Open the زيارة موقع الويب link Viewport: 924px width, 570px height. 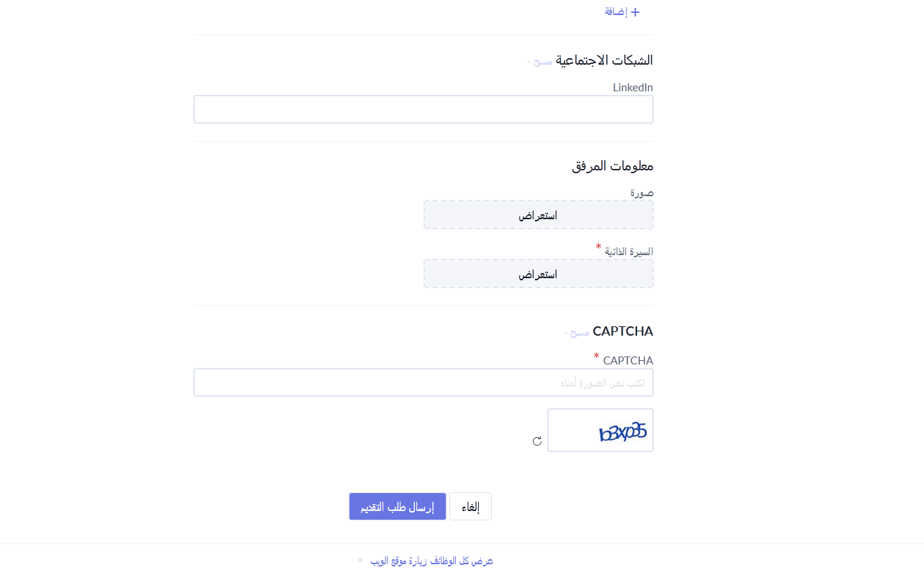(399, 561)
